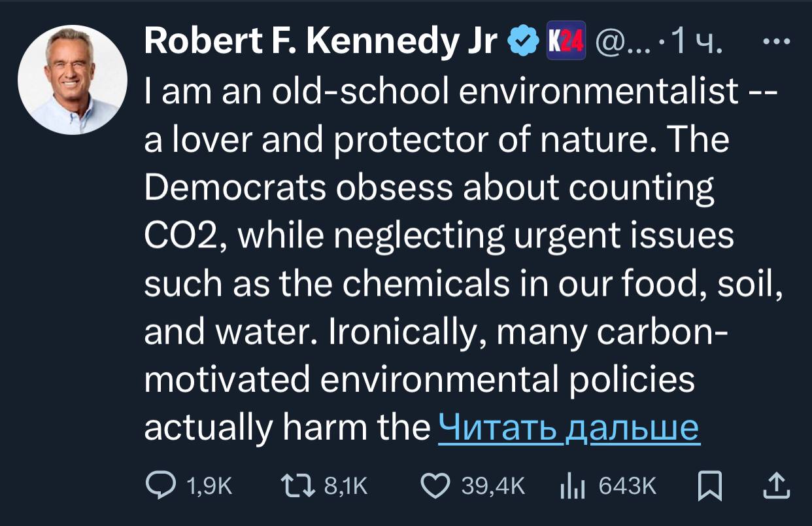812x526 pixels.
Task: Click the 1,9K replies count
Action: tap(209, 486)
